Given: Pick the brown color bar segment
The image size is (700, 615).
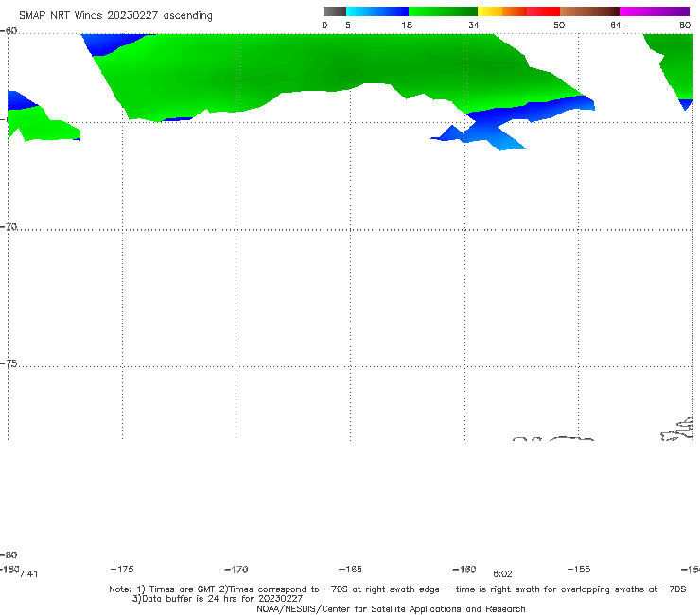Looking at the screenshot, I should 589,11.
